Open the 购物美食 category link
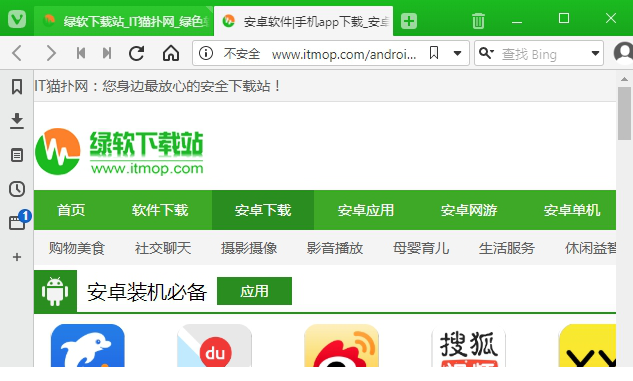Viewport: 633px width, 381px height. [77, 248]
